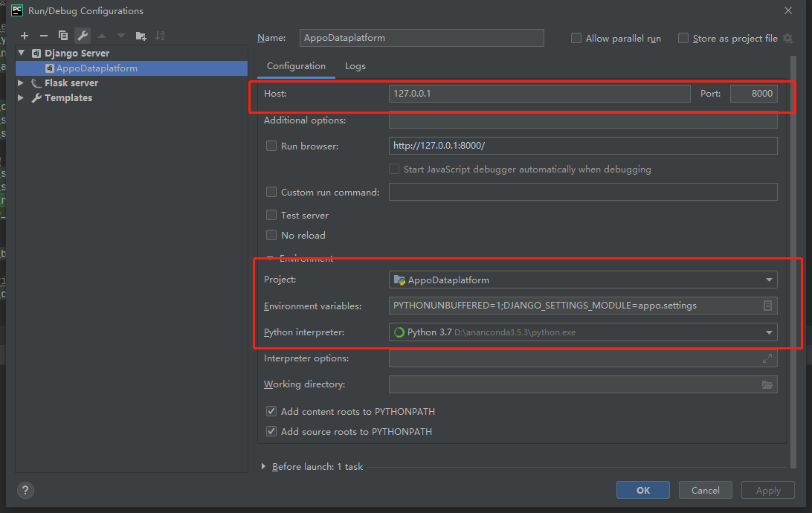Click the Additional options input field
Viewport: 812px width, 513px height.
583,120
